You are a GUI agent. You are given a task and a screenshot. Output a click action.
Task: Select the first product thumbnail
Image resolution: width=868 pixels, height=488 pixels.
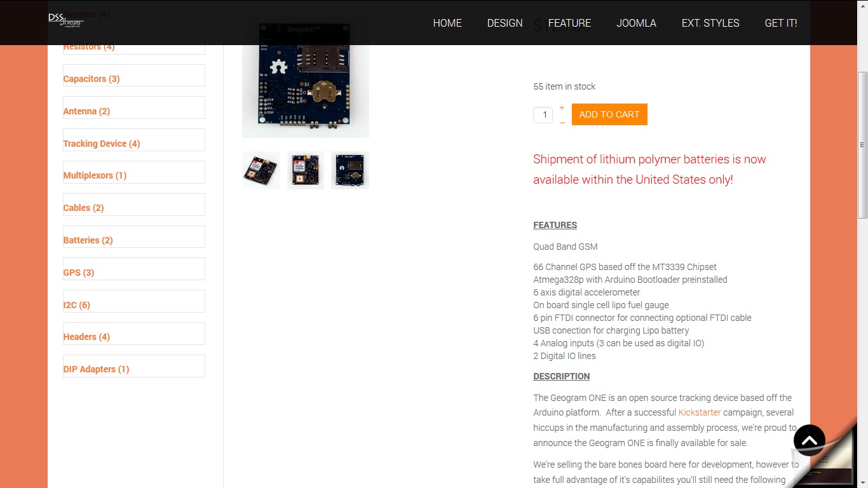click(x=261, y=170)
